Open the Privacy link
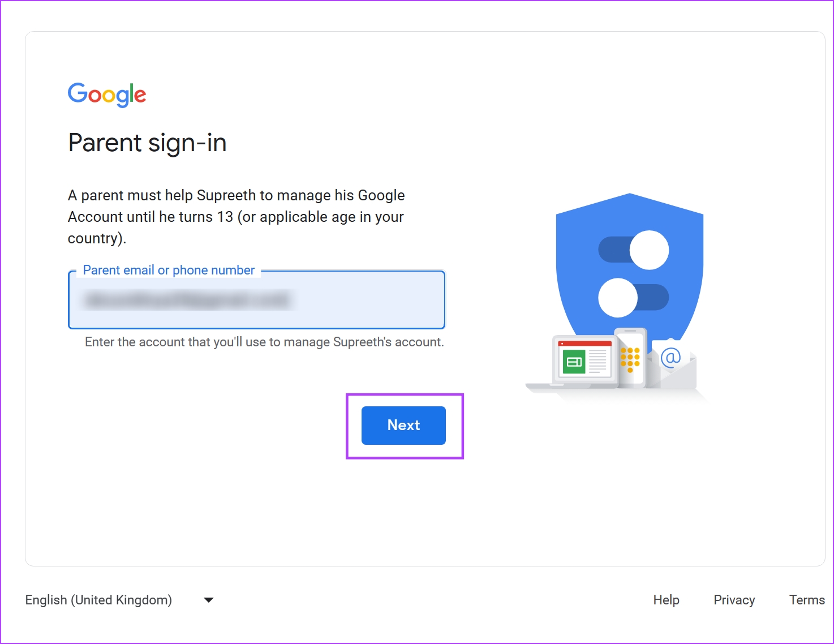The width and height of the screenshot is (834, 644). (x=734, y=600)
